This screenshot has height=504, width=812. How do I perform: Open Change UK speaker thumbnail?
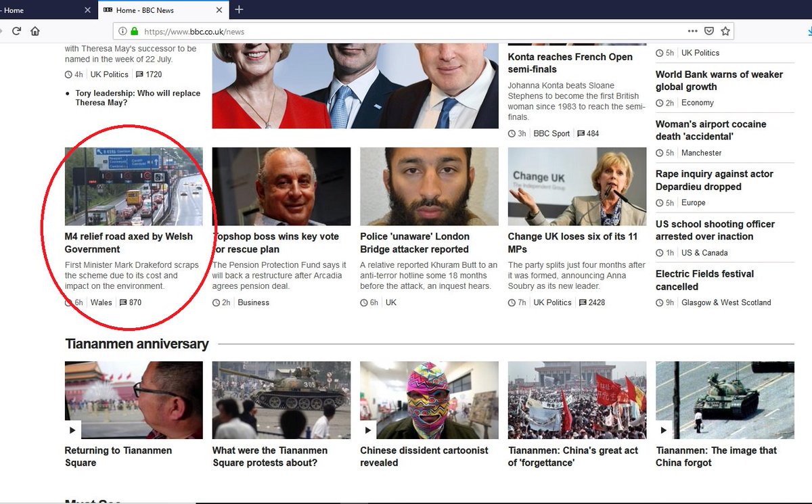[577, 187]
